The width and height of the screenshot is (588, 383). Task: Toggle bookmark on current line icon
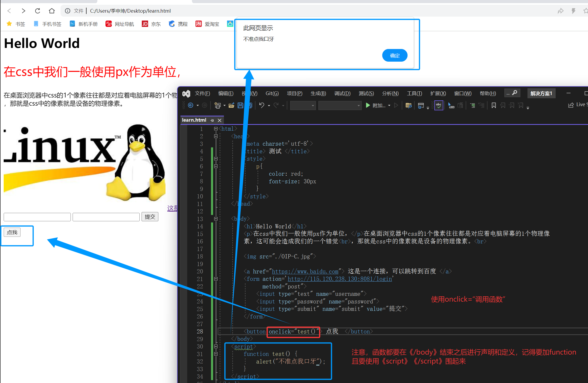(x=494, y=105)
